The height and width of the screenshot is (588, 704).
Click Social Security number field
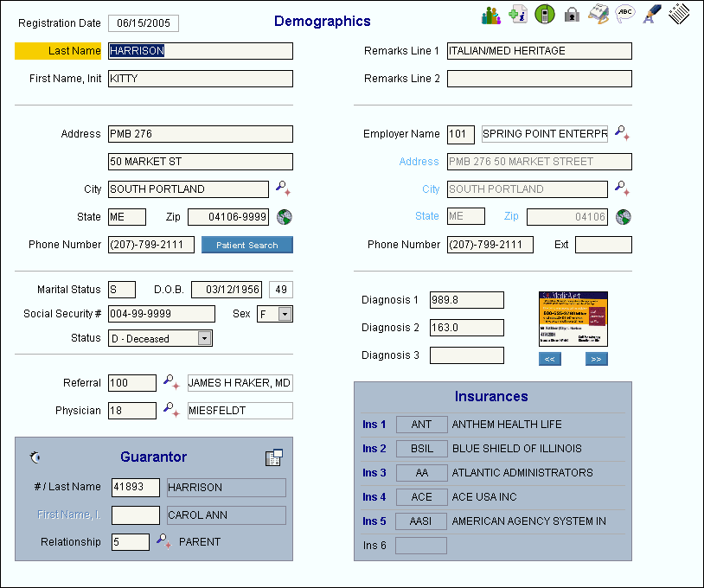point(162,314)
